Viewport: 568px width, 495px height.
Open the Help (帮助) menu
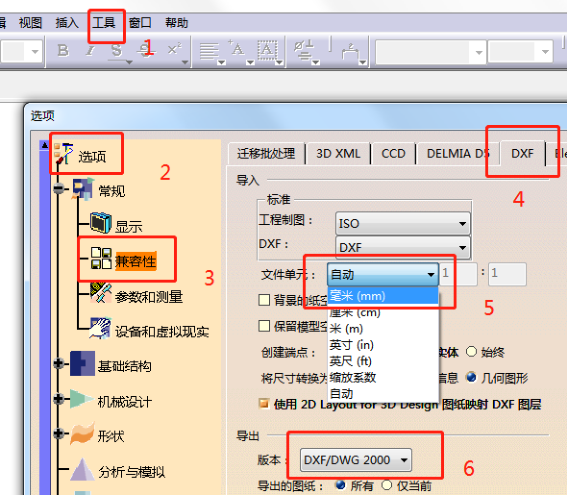point(177,22)
